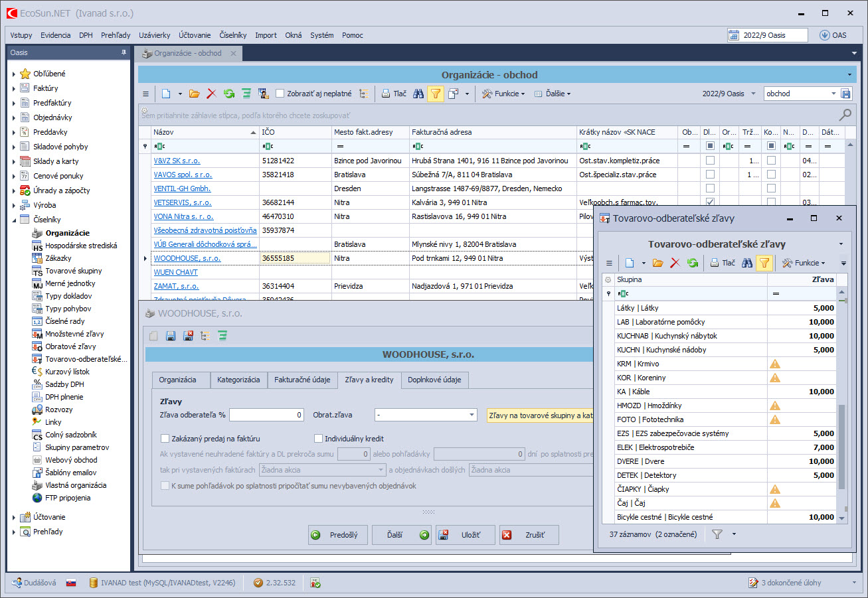This screenshot has height=598, width=868.
Task: Open the Obrat.zľava dropdown
Action: [472, 415]
